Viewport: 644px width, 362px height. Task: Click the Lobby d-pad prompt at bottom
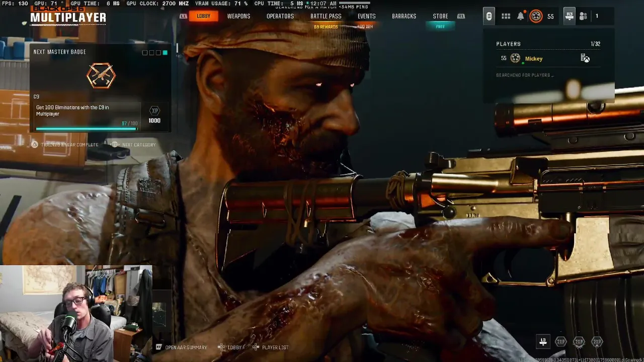coord(234,347)
